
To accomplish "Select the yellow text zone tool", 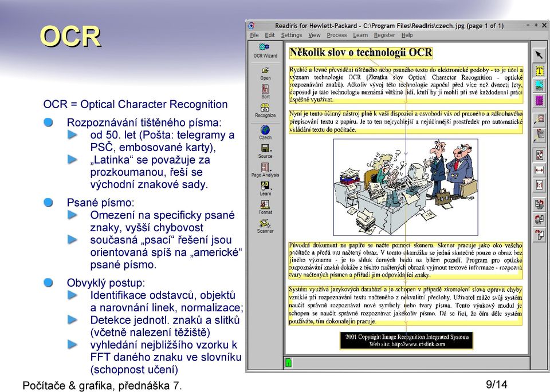I will (x=539, y=71).
